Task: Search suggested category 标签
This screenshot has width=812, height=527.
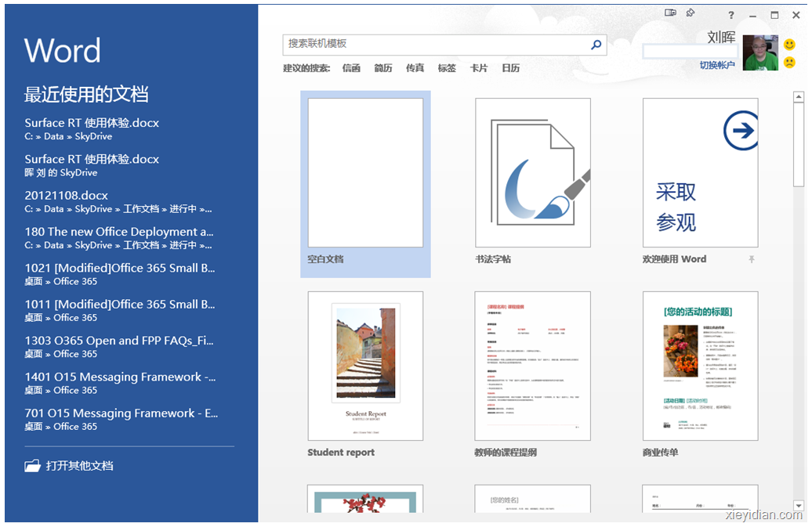Action: [447, 68]
